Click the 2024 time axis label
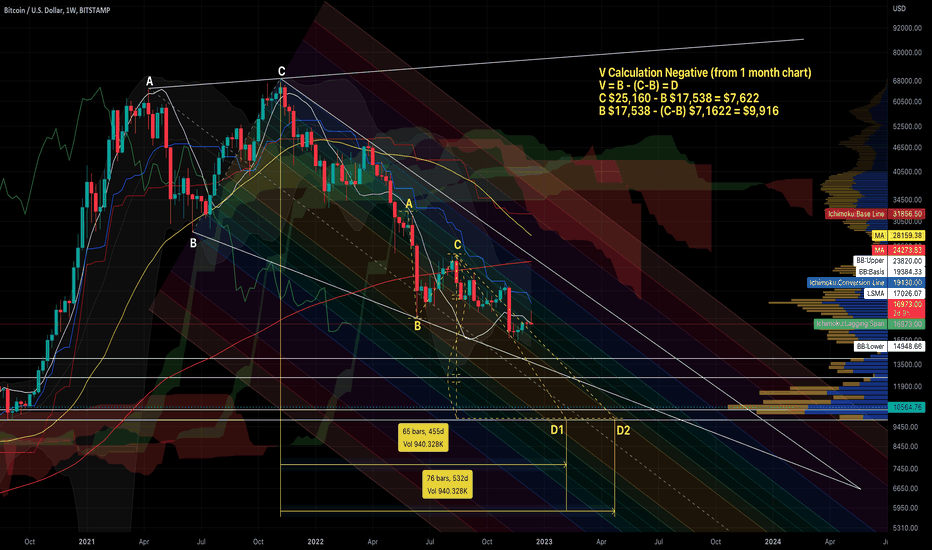 (x=773, y=542)
